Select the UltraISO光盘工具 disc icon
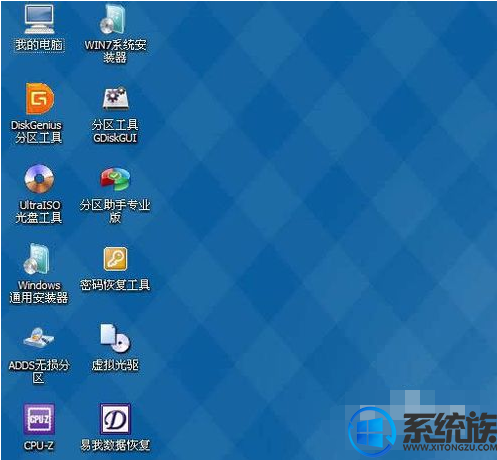497x460 pixels. point(39,179)
